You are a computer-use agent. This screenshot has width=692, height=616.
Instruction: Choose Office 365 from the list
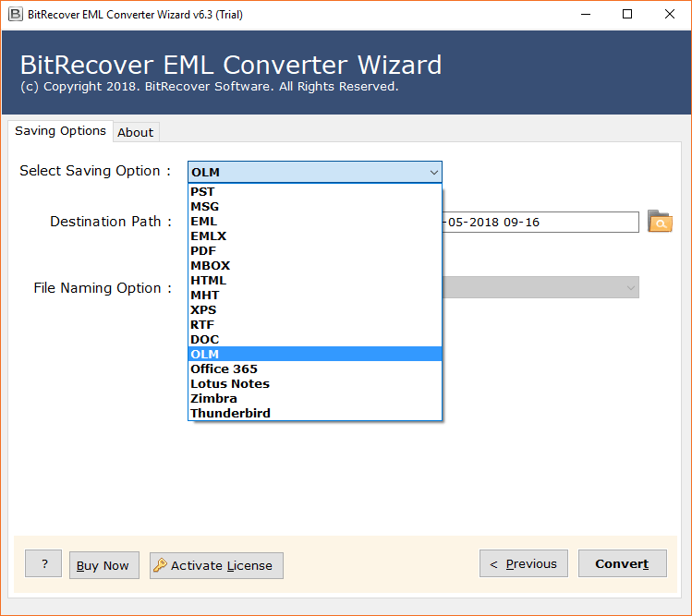click(315, 369)
